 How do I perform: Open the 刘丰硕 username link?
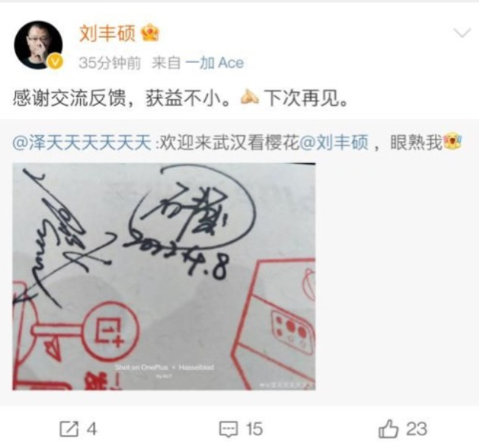107,33
